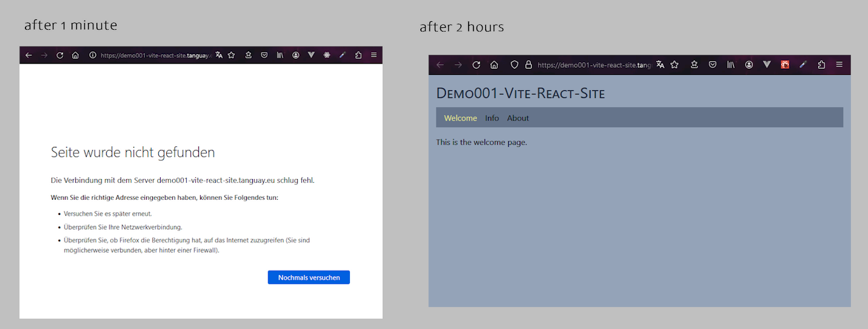Click translate icon in error page browser
This screenshot has height=329, width=868.
pos(219,55)
